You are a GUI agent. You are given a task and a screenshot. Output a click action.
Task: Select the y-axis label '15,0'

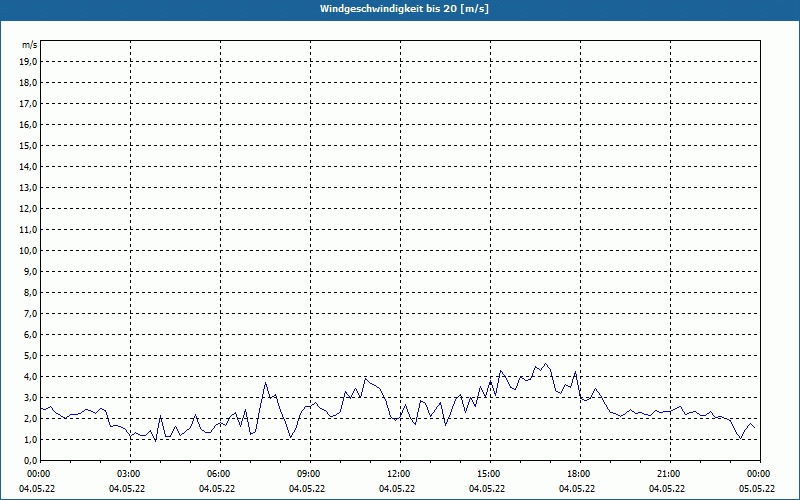click(28, 145)
